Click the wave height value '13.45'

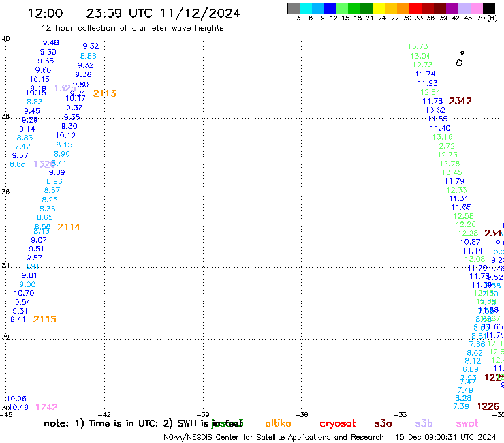[452, 172]
